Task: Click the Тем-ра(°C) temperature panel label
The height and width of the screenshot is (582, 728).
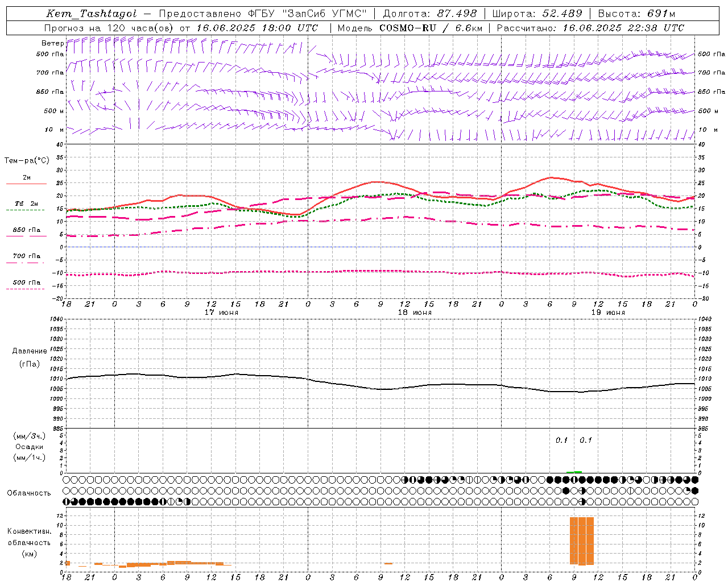Action: click(x=27, y=161)
